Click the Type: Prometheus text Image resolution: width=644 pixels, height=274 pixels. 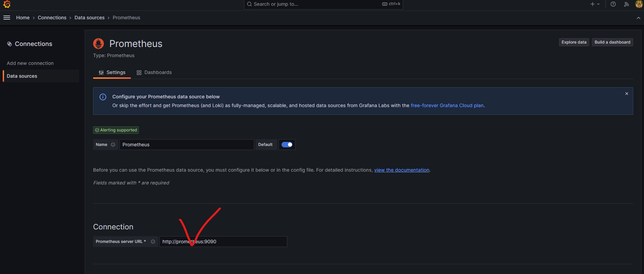pyautogui.click(x=114, y=55)
